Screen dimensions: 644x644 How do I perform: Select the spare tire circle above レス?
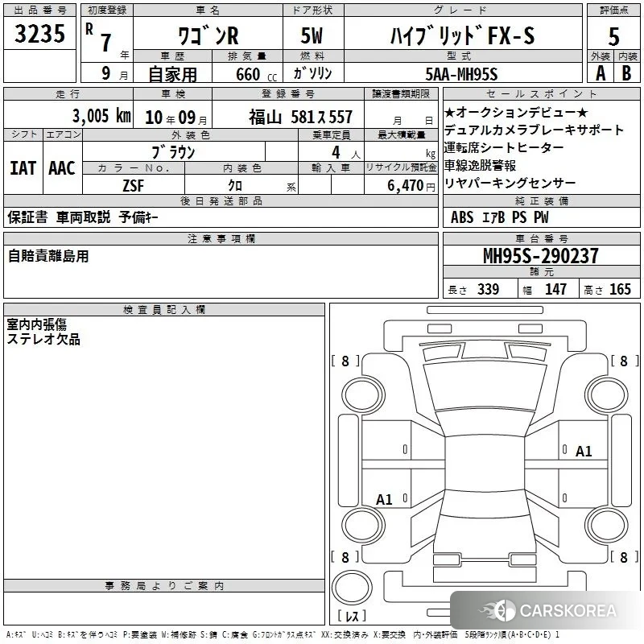pos(352,587)
